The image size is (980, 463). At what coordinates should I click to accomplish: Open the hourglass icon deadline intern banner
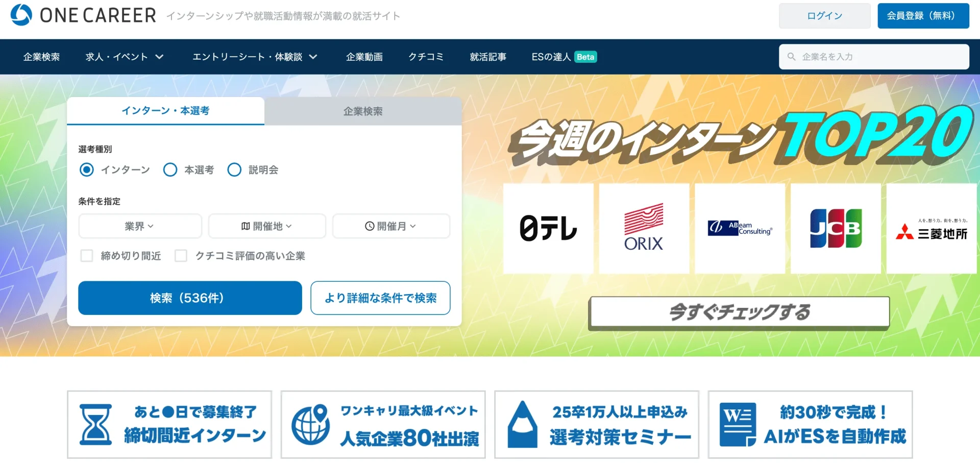pos(169,425)
